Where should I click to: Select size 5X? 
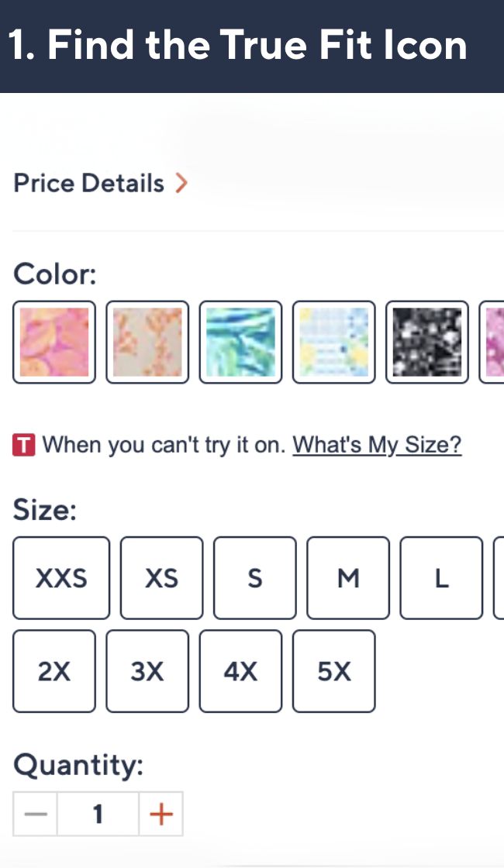point(333,670)
